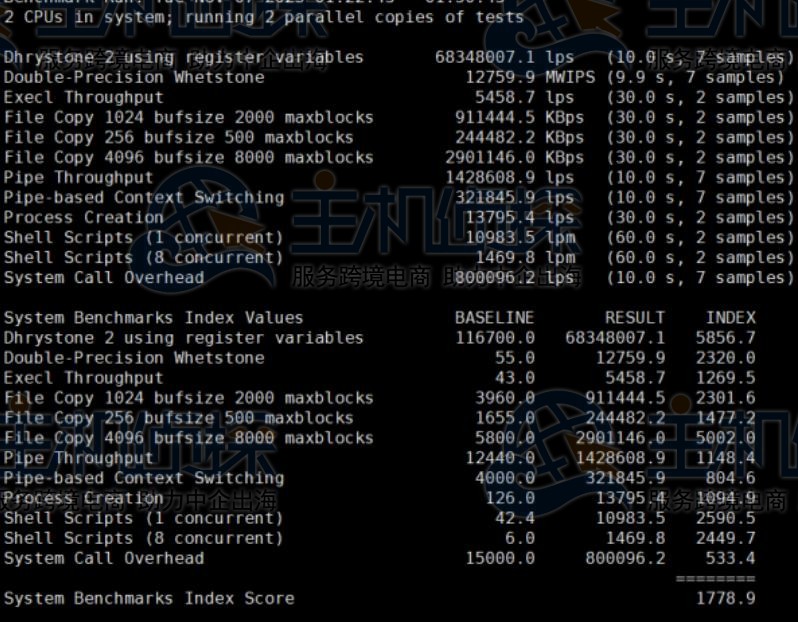Click index value '1094.9'
Viewport: 798px width, 622px height.
click(x=725, y=498)
